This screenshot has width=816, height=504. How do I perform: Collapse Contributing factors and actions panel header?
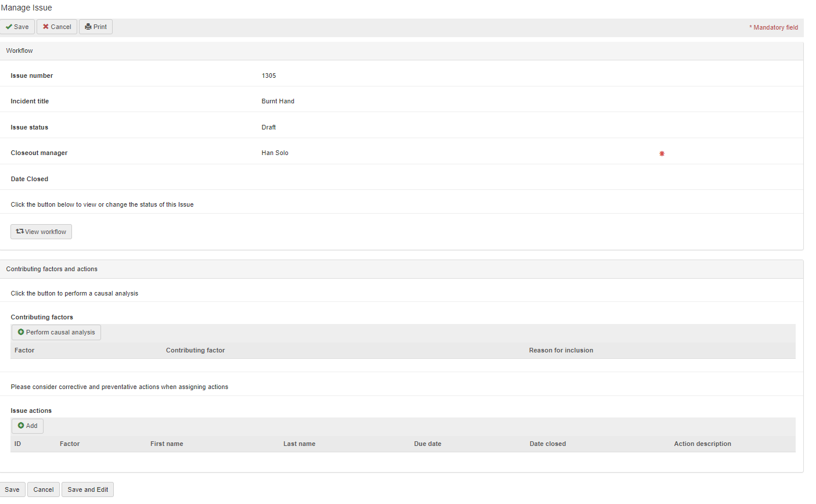52,269
